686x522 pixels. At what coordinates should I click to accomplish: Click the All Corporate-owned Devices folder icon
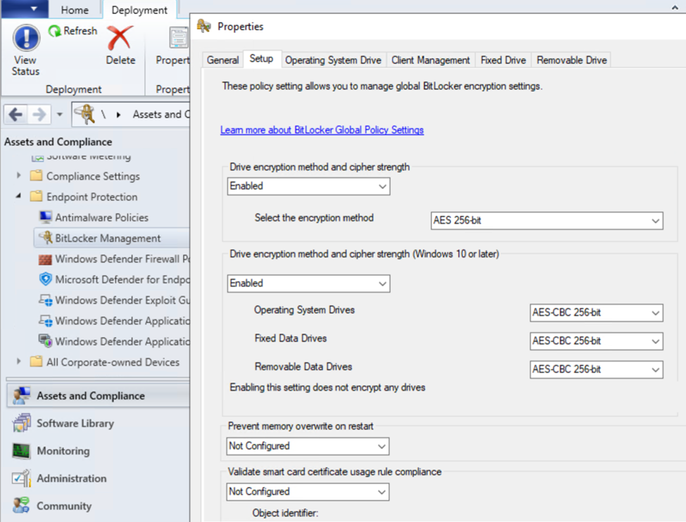[x=36, y=362]
